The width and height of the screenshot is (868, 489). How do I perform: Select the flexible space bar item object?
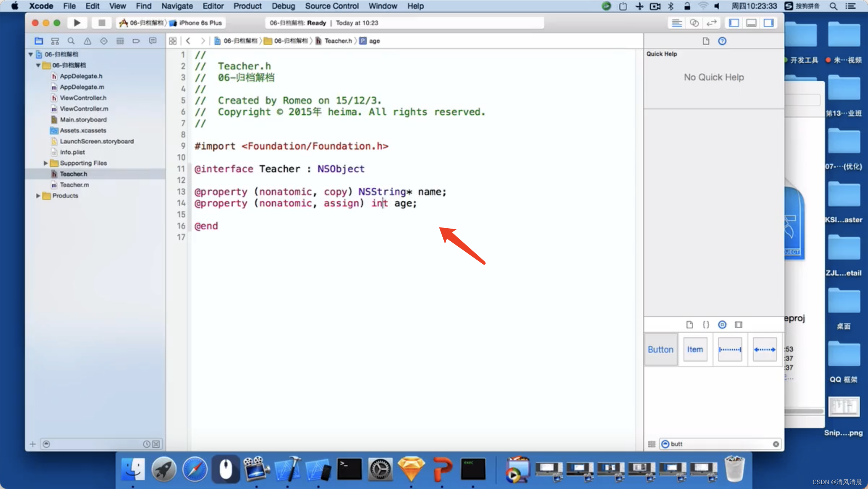765,349
